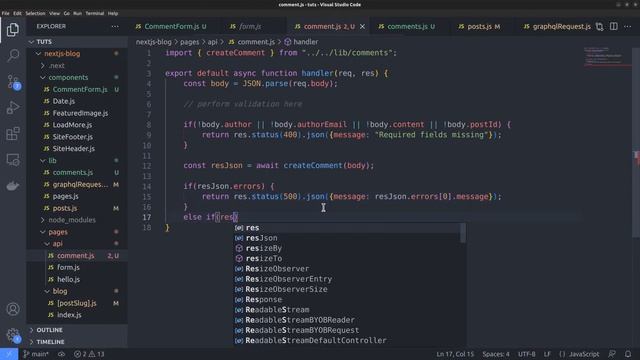The image size is (640, 360).
Task: Open [postSlug].js in file explorer
Action: (77, 303)
